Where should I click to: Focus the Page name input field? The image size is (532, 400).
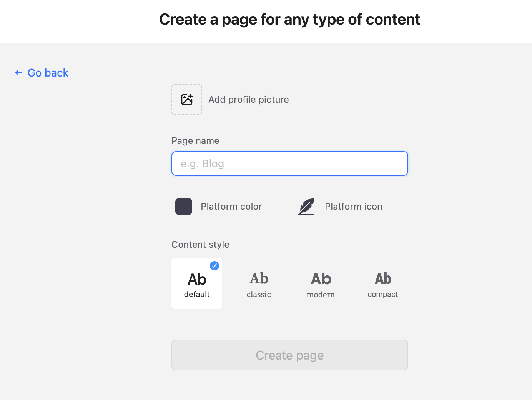[289, 163]
